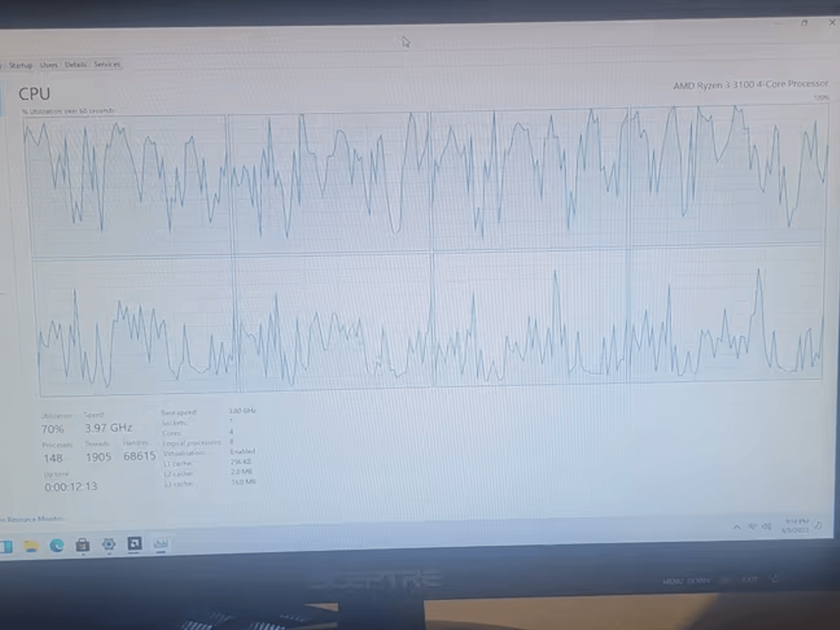
Task: Open Microsoft Store taskbar icon
Action: coord(82,545)
